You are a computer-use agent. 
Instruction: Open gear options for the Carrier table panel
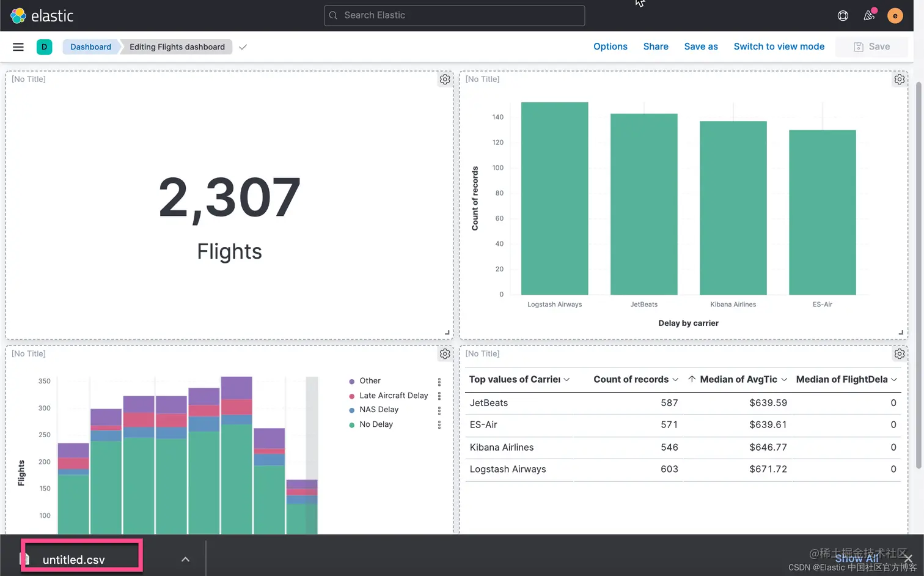point(900,354)
